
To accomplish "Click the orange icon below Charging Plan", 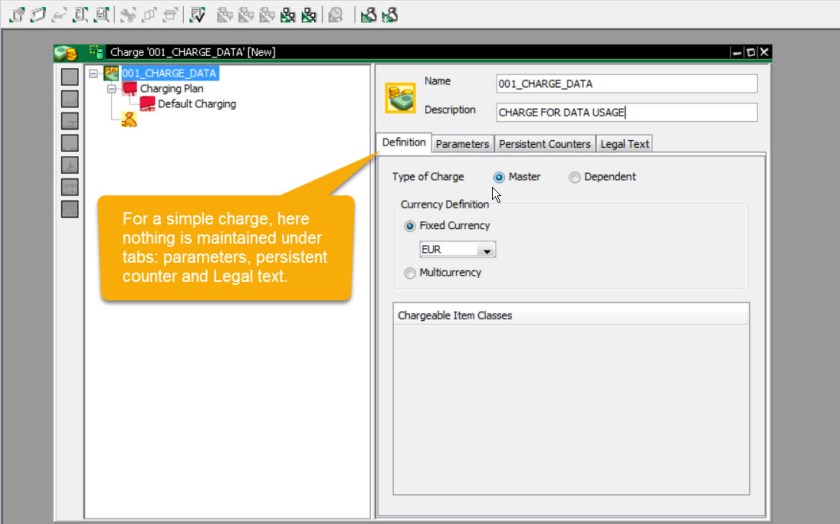I will pos(129,120).
